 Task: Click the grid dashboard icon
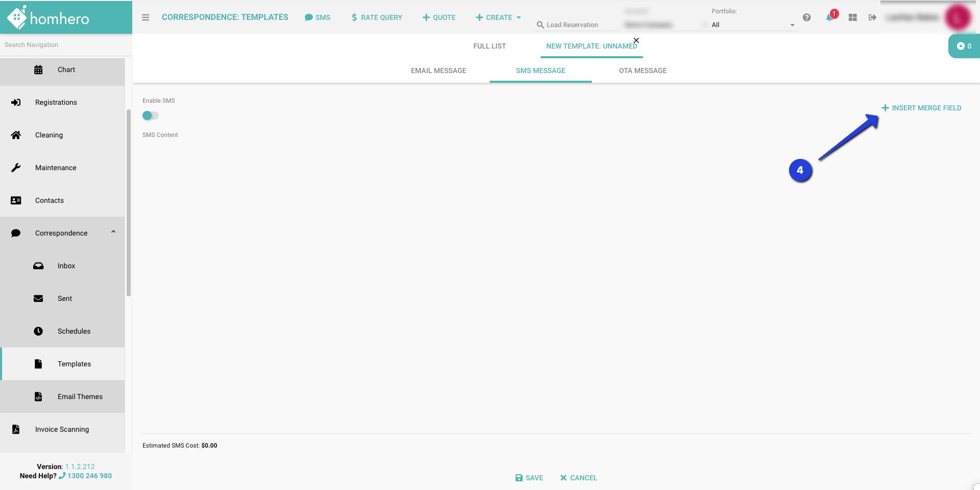click(x=852, y=17)
